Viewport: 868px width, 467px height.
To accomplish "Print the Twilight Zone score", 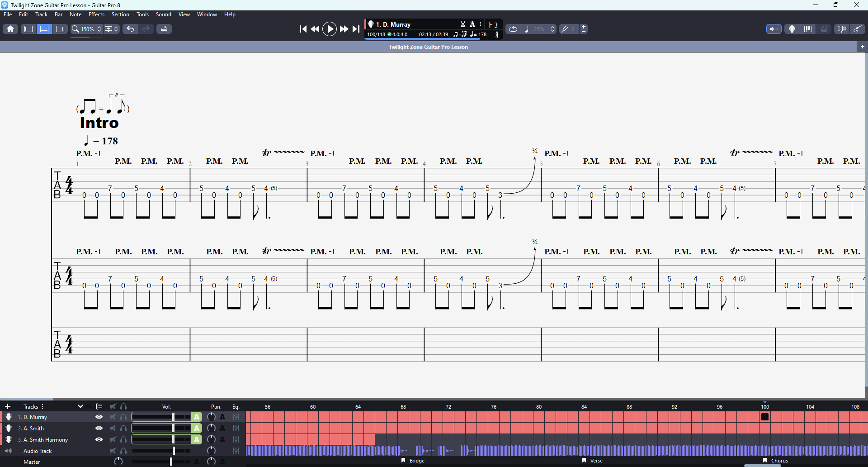I will pos(164,29).
